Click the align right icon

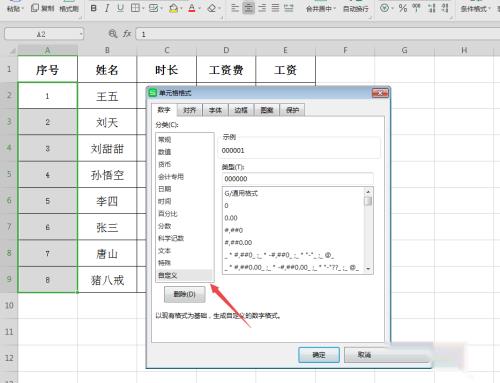tap(262, 8)
